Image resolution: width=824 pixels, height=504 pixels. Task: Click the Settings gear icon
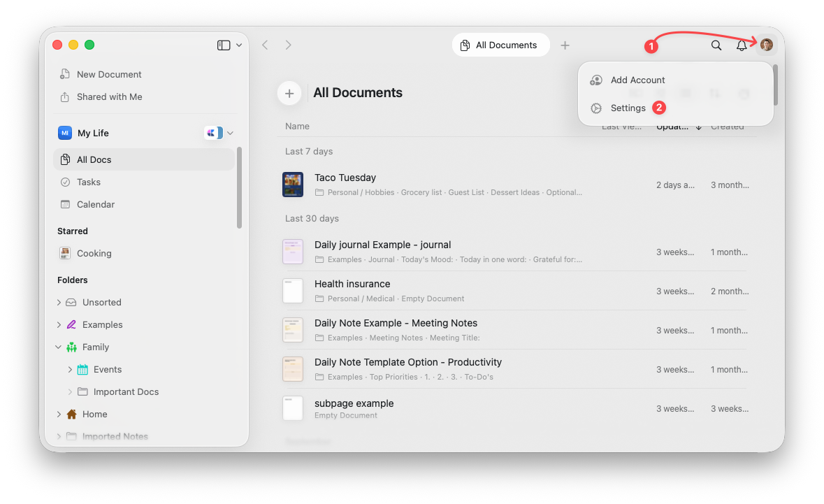[596, 108]
